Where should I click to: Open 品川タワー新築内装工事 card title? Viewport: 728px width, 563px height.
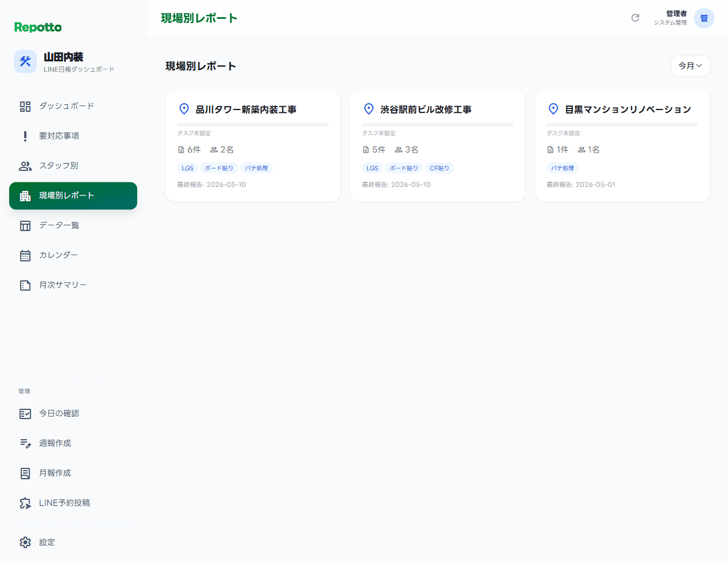[x=246, y=110]
